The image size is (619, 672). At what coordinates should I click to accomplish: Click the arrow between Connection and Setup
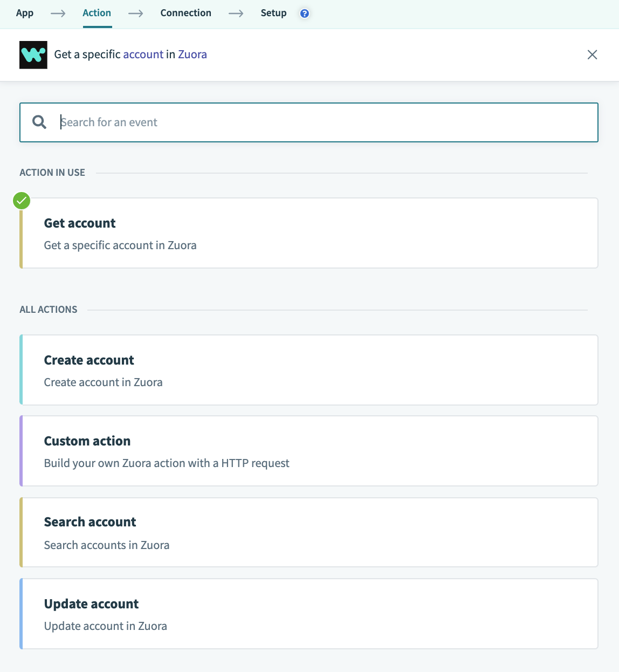tap(236, 13)
